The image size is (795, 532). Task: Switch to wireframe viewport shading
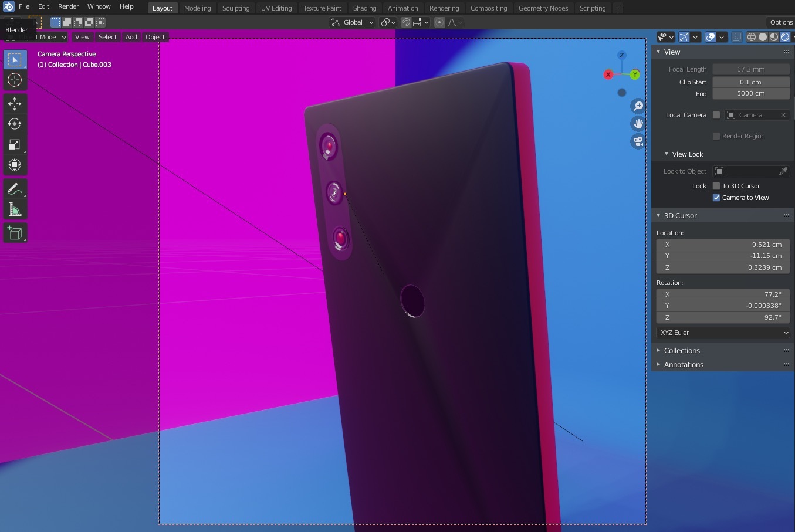tap(752, 37)
